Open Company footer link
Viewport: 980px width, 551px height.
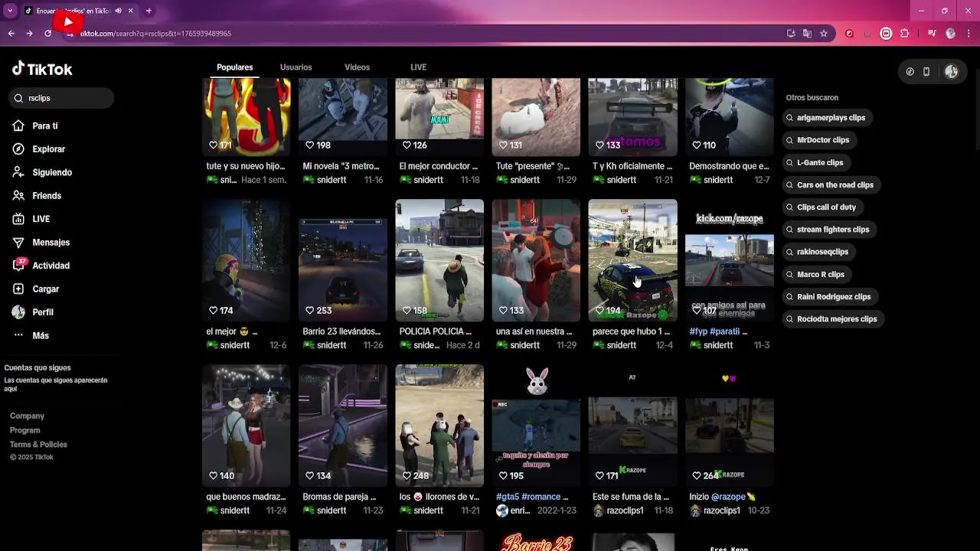pos(27,416)
